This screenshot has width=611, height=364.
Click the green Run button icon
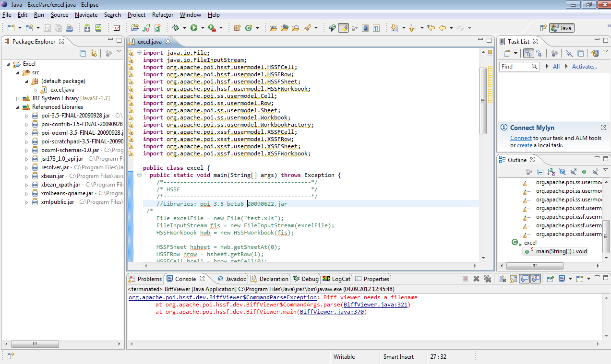click(194, 28)
